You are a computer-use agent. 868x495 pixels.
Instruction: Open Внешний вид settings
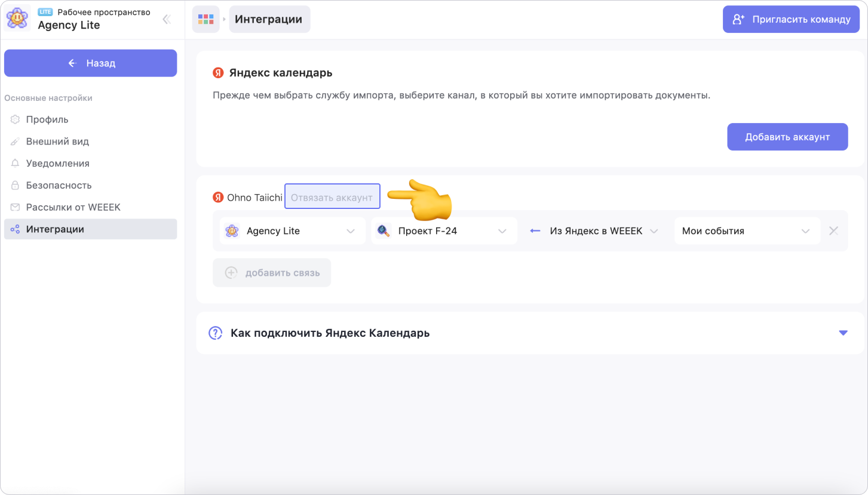[90, 142]
